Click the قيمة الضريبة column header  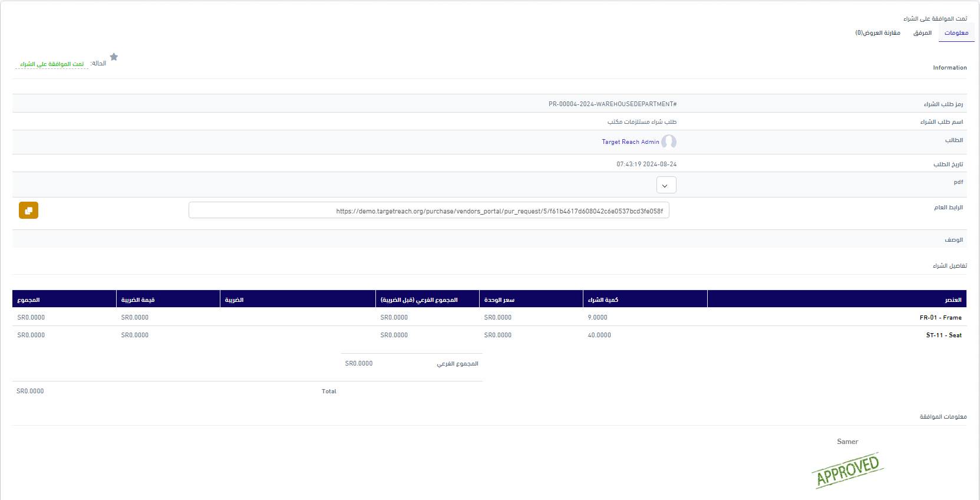(x=138, y=300)
